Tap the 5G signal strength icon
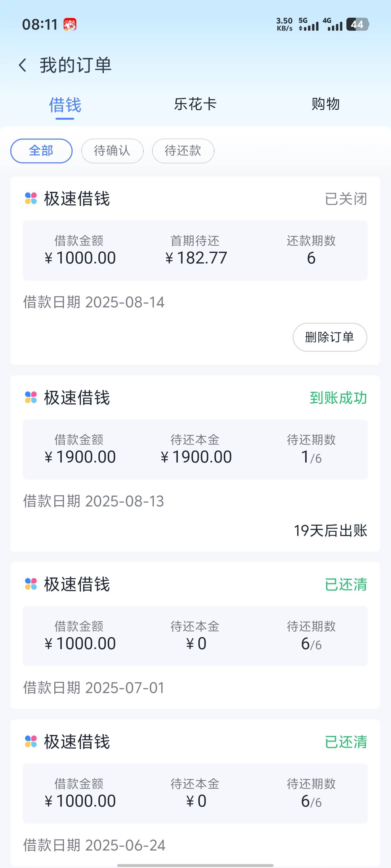 coord(308,24)
